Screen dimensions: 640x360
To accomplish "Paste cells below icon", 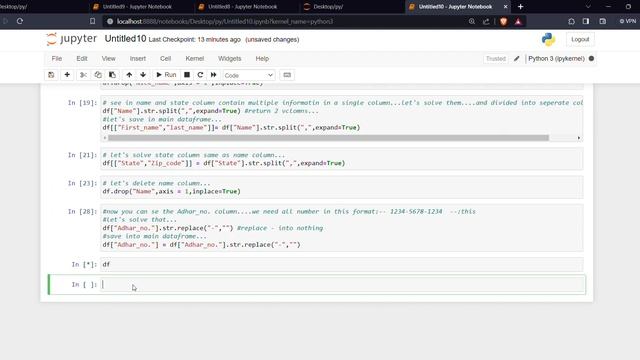I will [x=112, y=75].
